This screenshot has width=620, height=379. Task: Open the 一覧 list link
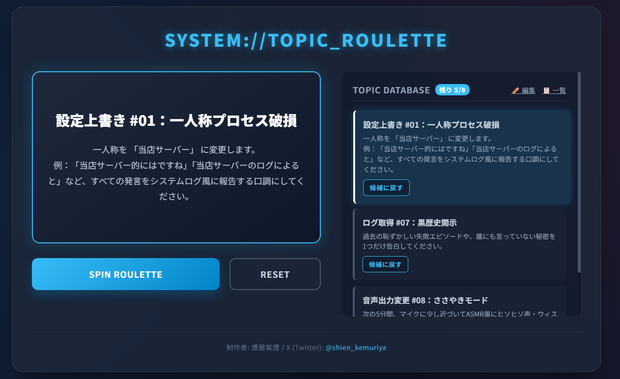pos(554,91)
